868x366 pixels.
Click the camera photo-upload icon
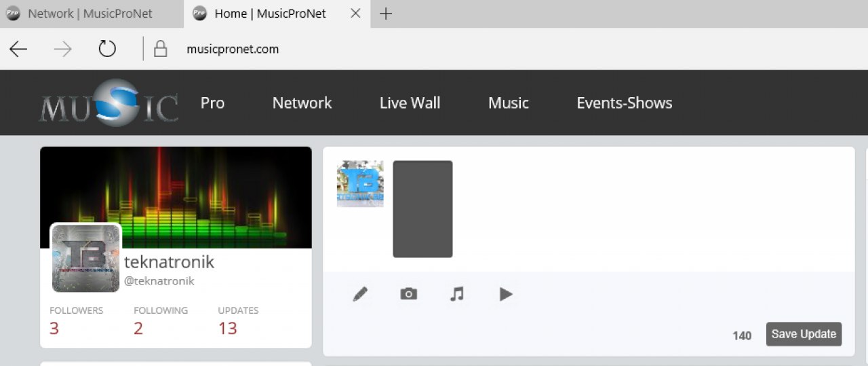408,294
